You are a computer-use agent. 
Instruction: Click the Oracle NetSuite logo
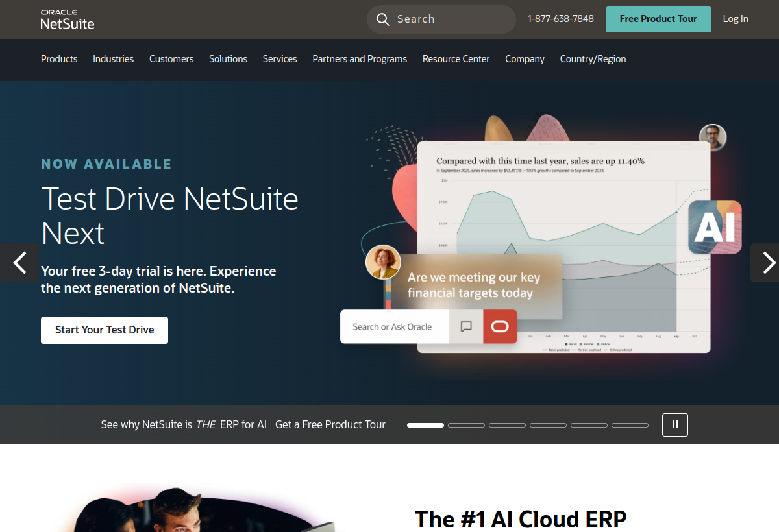pos(68,19)
